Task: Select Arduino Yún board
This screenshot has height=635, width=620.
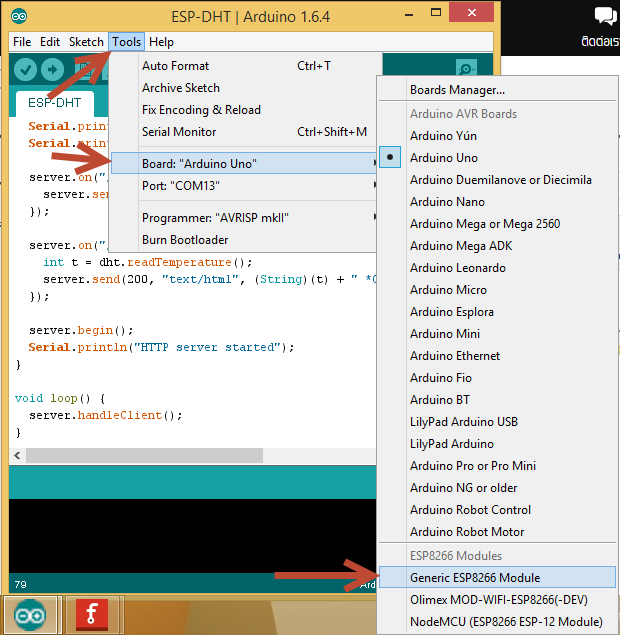Action: pyautogui.click(x=497, y=136)
